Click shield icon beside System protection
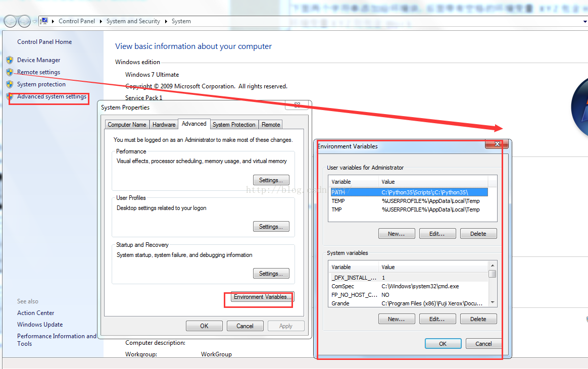 [x=10, y=84]
